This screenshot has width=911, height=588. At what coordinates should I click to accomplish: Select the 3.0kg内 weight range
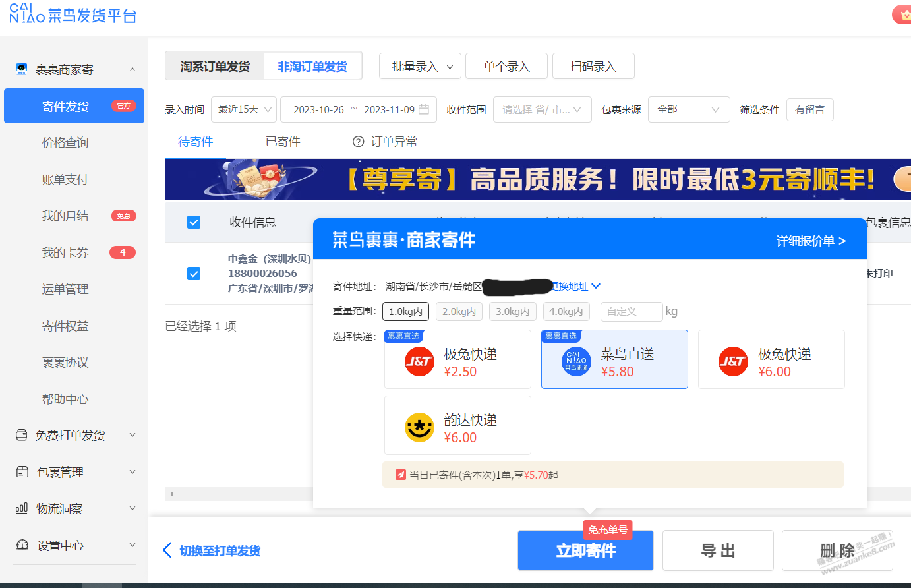[x=512, y=312]
